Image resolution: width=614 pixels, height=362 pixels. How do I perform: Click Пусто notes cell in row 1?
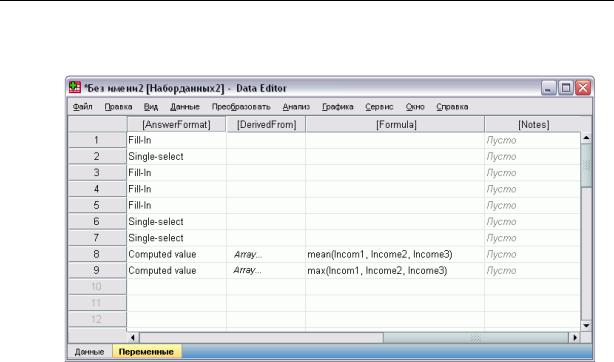coord(533,140)
